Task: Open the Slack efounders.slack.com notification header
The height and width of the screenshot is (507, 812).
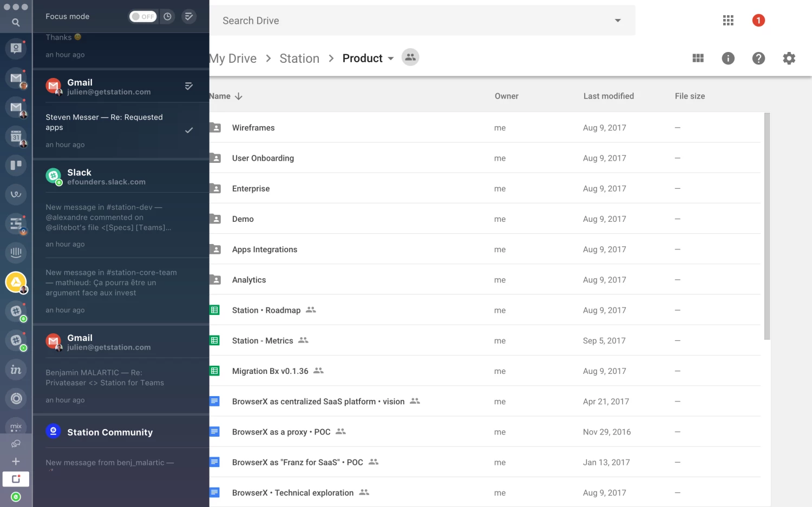Action: [121, 176]
